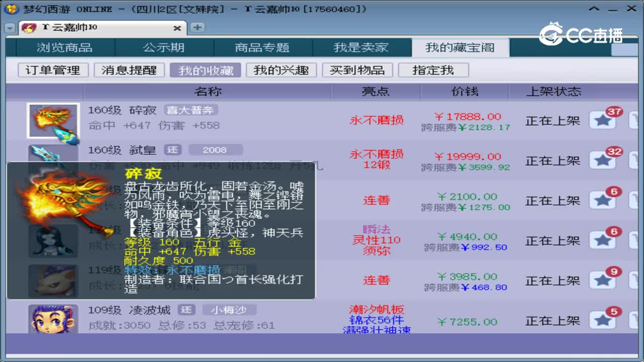Select the 我的收藏 button
Viewport: 644px width, 362px height.
(205, 70)
